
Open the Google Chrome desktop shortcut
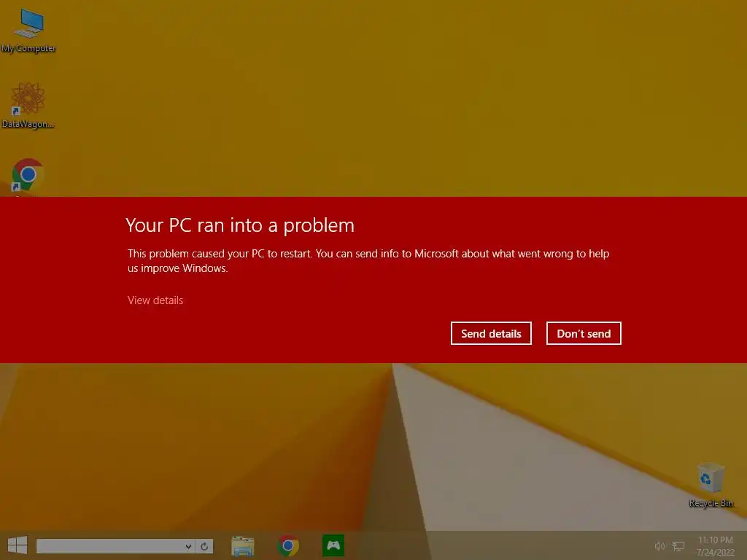pyautogui.click(x=28, y=176)
